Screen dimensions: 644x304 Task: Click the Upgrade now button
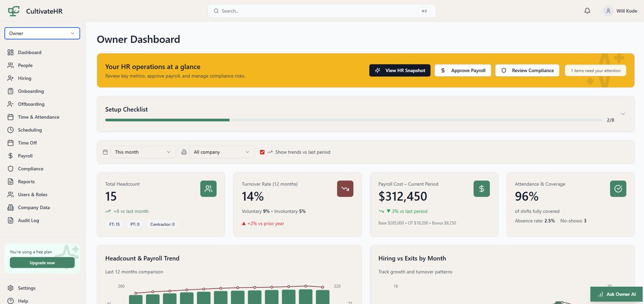click(42, 263)
